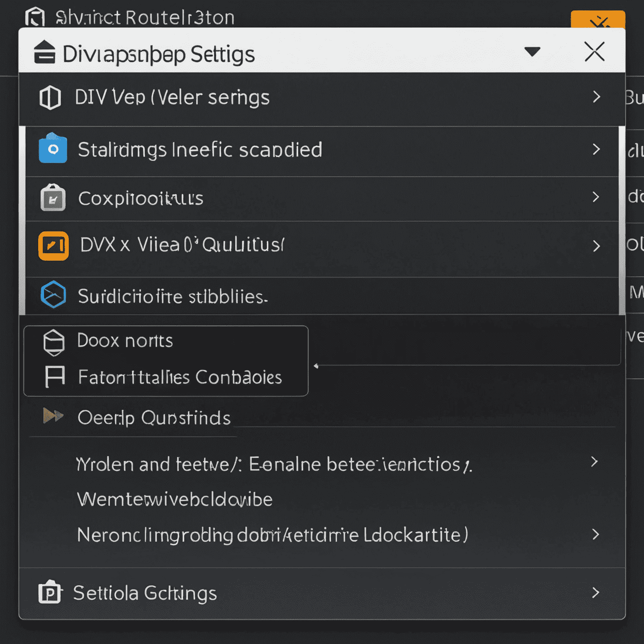Click the 'Wemtewivebcldoлibe' text line

(x=175, y=499)
